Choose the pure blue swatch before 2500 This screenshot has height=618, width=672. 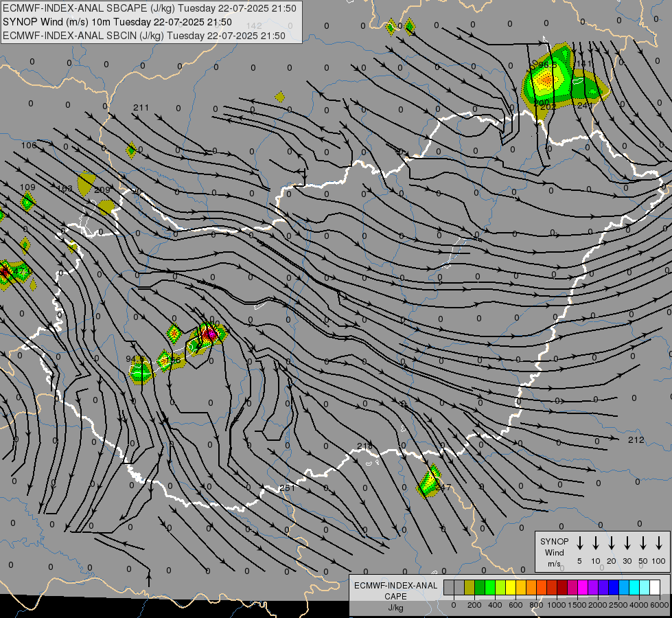613,588
